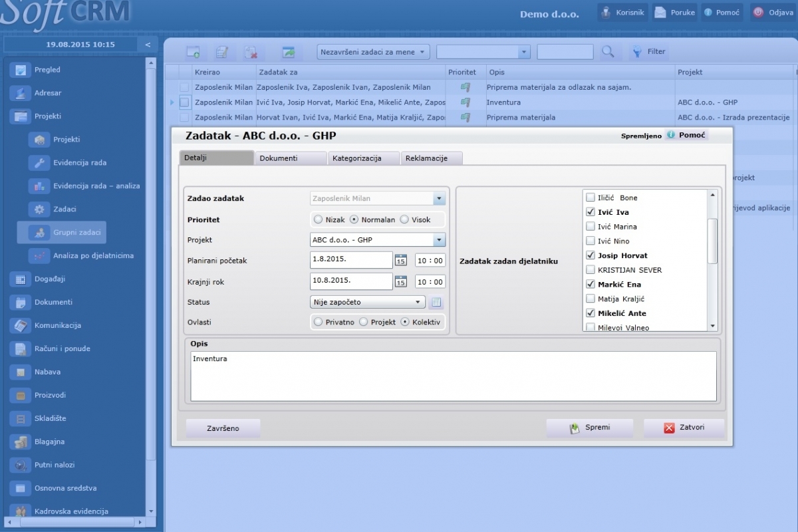
Task: Open Blagajna in the sidebar
Action: click(x=49, y=442)
